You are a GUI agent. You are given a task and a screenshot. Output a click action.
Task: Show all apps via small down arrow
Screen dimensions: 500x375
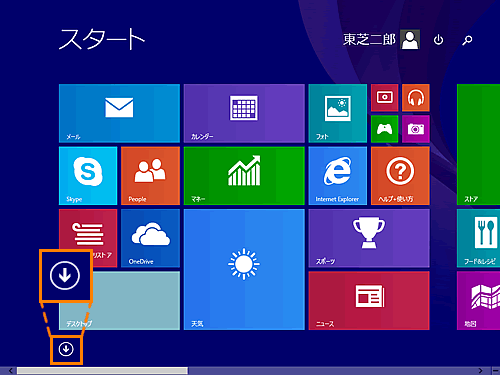[x=66, y=349]
